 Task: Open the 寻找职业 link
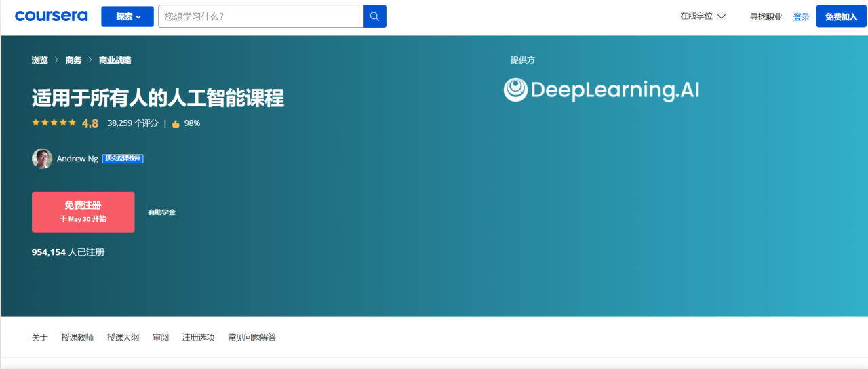pos(766,17)
